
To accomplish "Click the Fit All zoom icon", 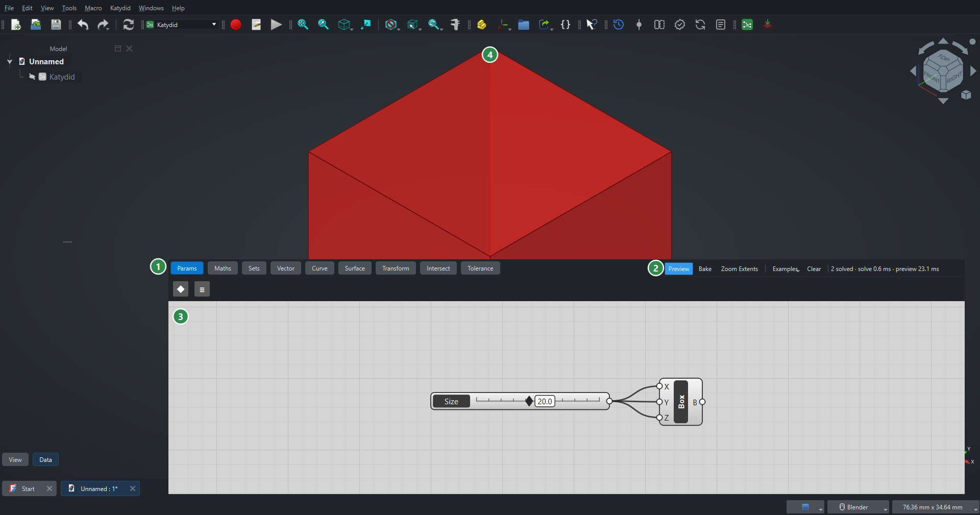I will tap(303, 24).
